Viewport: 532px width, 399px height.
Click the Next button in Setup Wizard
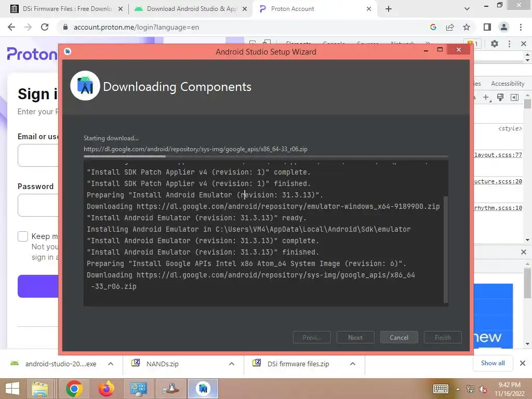355,338
